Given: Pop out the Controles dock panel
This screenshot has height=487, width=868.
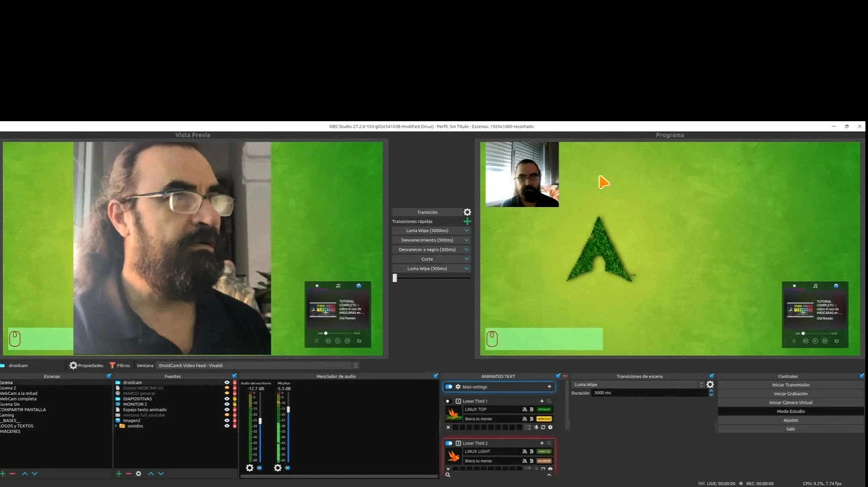Looking at the screenshot, I should (862, 376).
